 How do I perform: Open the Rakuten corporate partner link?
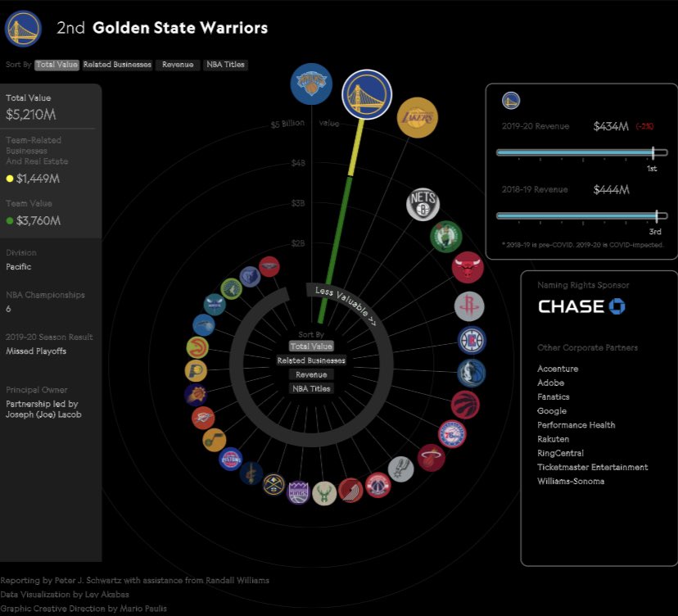(553, 438)
